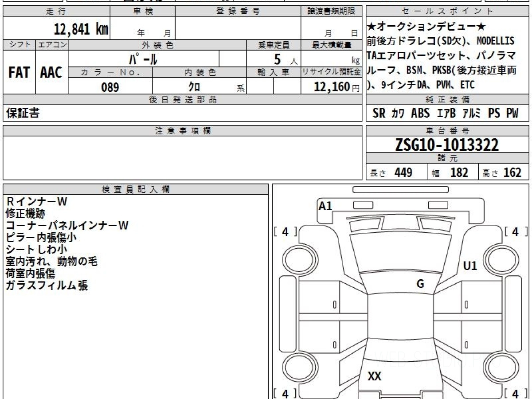Select the U1 dent marker on diagram
The image size is (532, 399).
click(470, 266)
